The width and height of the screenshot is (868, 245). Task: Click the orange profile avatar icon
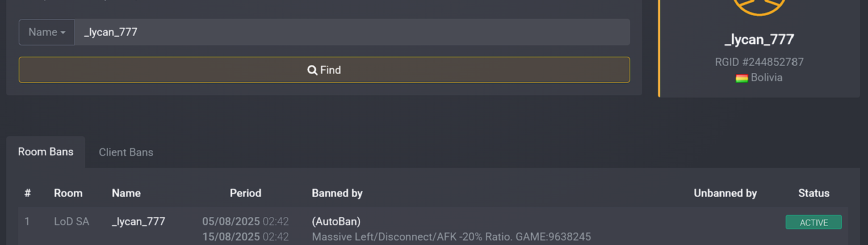point(759,6)
